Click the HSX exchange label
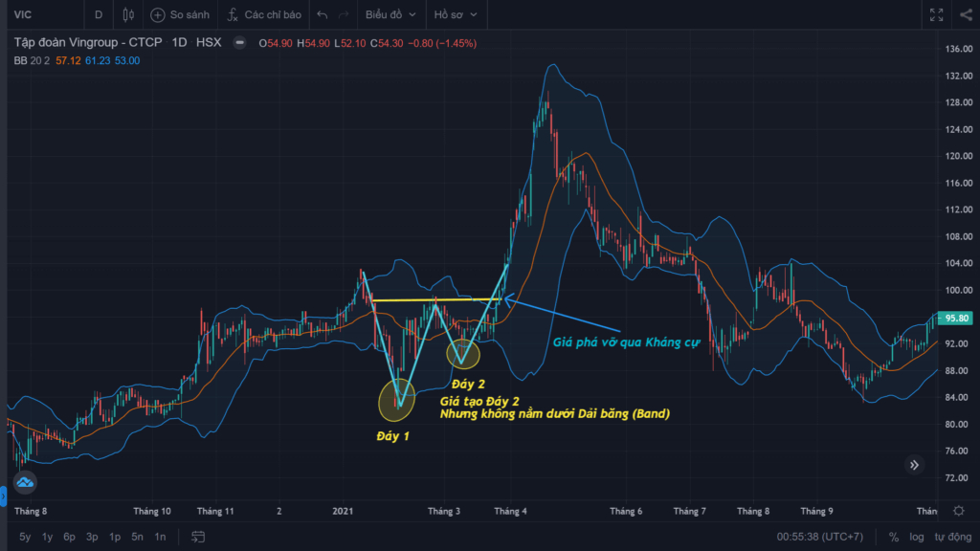 [x=209, y=42]
